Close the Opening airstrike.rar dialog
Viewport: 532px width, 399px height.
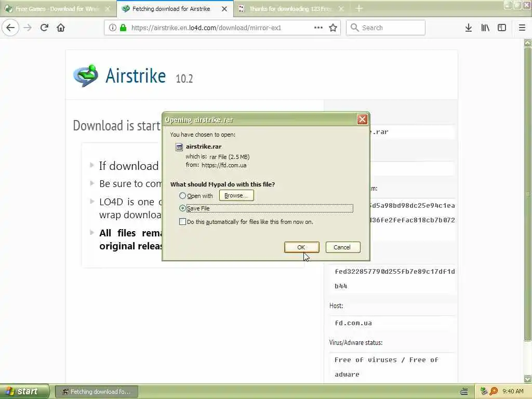(x=362, y=119)
